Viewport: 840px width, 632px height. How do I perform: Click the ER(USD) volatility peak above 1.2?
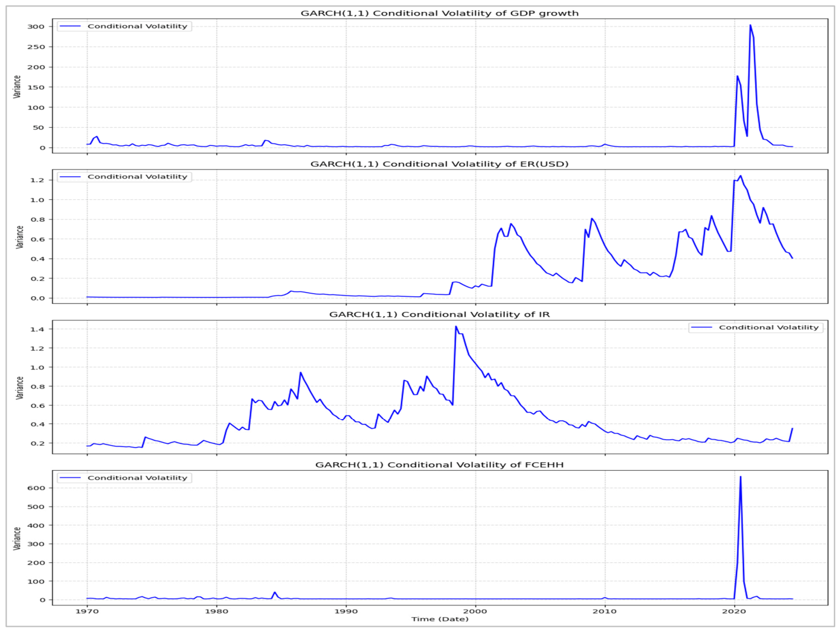(x=741, y=176)
